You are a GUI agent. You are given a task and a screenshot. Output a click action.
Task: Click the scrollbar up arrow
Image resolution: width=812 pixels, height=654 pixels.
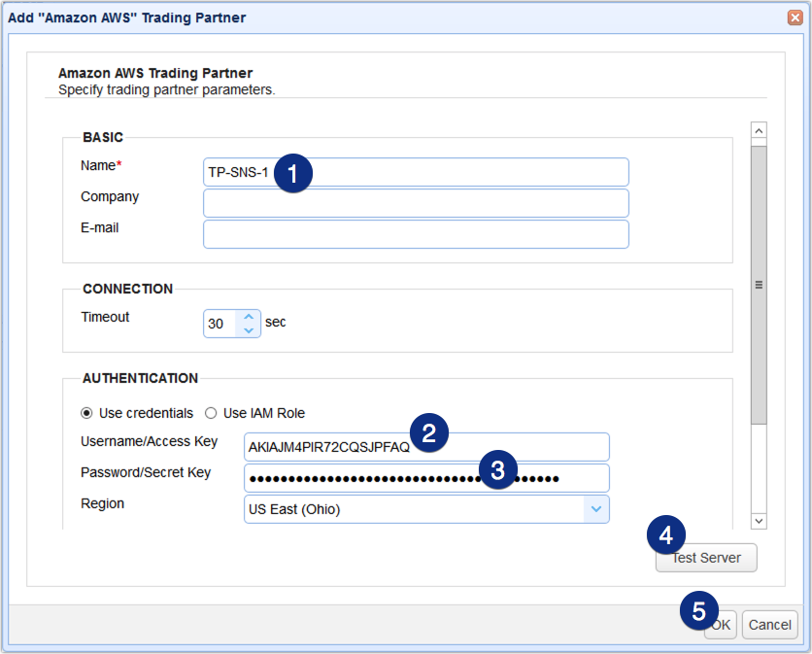759,128
